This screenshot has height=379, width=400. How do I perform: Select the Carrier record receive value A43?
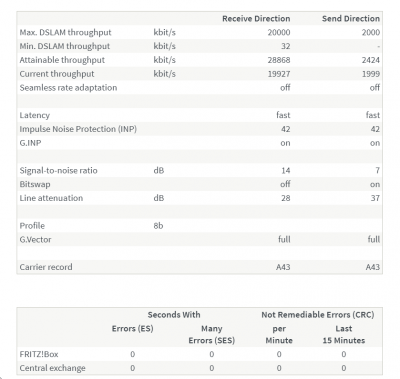point(283,267)
